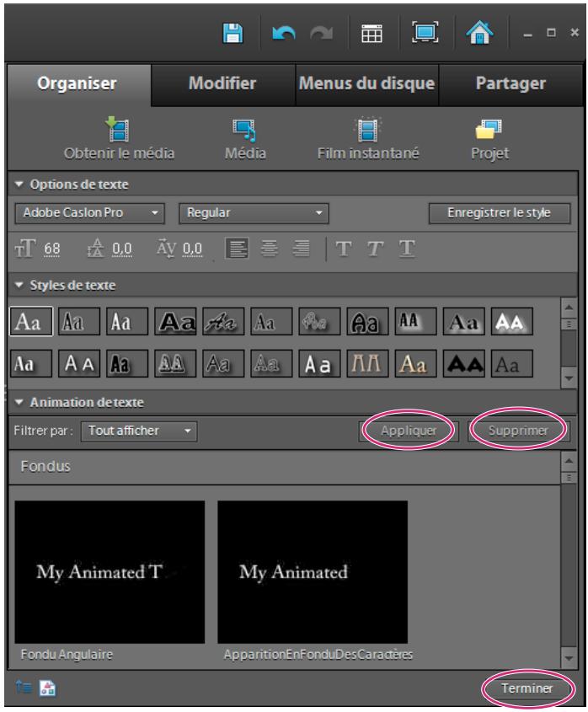Toggle left text alignment
This screenshot has height=712, width=588.
[237, 249]
